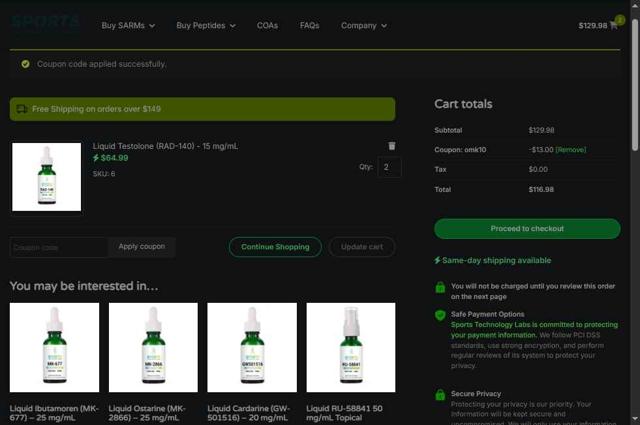The height and width of the screenshot is (425, 640).
Task: Expand the Buy Peptides dropdown arrow
Action: tap(233, 26)
